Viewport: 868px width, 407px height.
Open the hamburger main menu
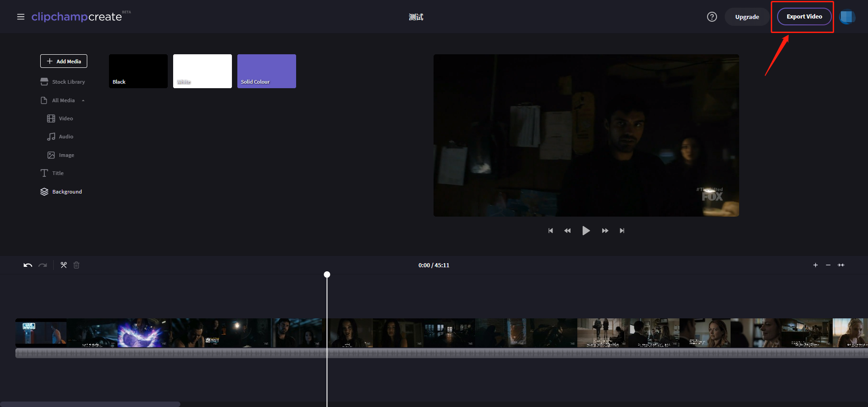21,17
